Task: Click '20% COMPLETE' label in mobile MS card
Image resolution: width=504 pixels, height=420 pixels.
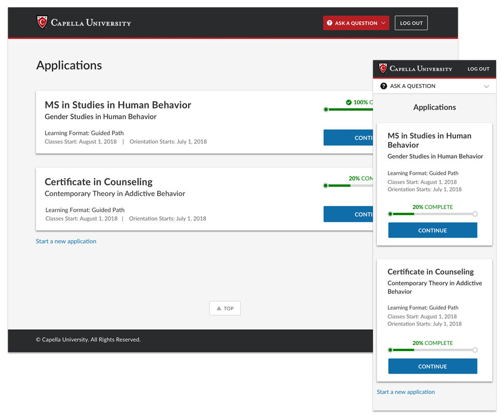Action: (433, 207)
